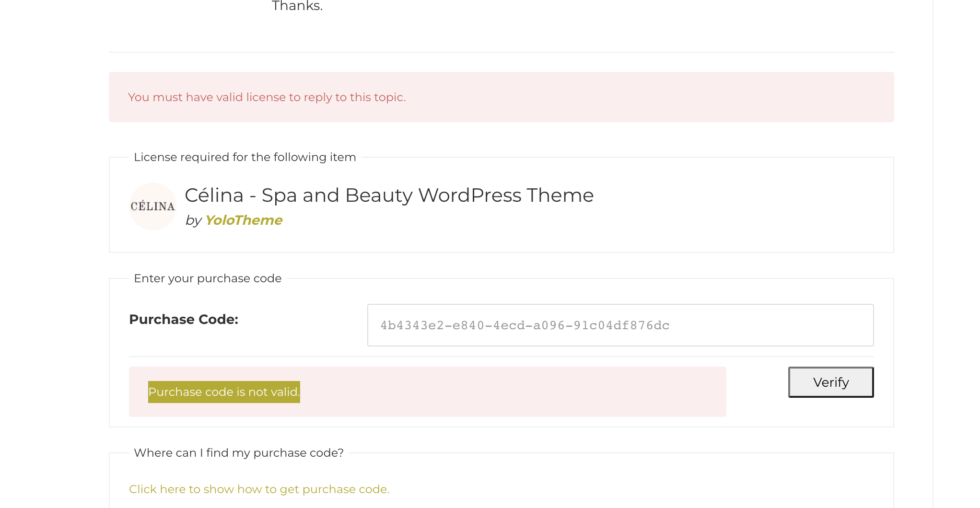Focus the Purchase Code input field

pyautogui.click(x=620, y=325)
